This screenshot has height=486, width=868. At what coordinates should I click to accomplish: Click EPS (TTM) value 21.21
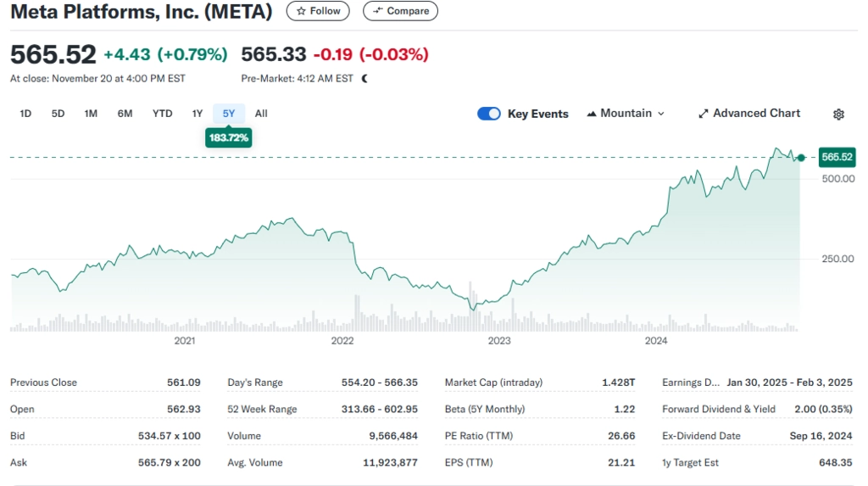click(621, 462)
